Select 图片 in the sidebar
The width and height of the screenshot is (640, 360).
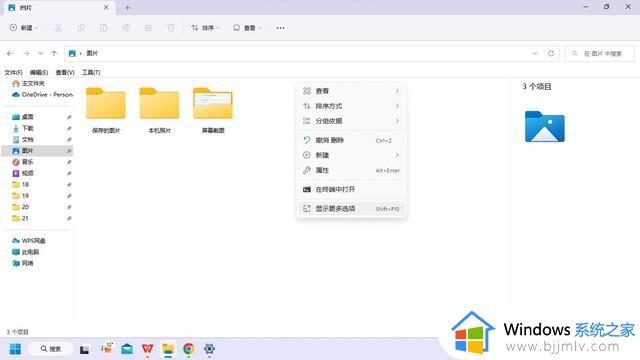[x=37, y=151]
